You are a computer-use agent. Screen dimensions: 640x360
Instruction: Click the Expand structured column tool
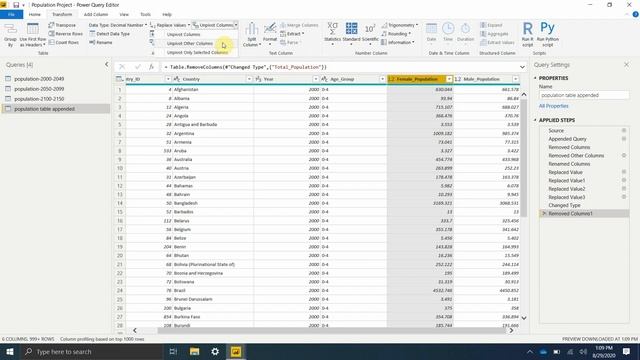[491, 25]
